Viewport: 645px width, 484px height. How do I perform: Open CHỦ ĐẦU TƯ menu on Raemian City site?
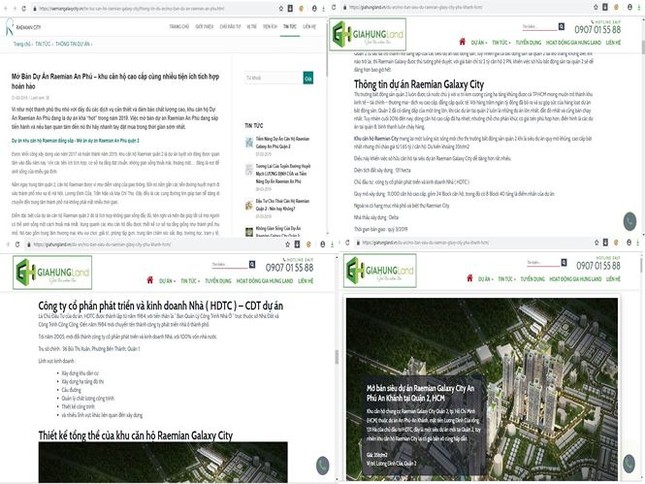(230, 27)
